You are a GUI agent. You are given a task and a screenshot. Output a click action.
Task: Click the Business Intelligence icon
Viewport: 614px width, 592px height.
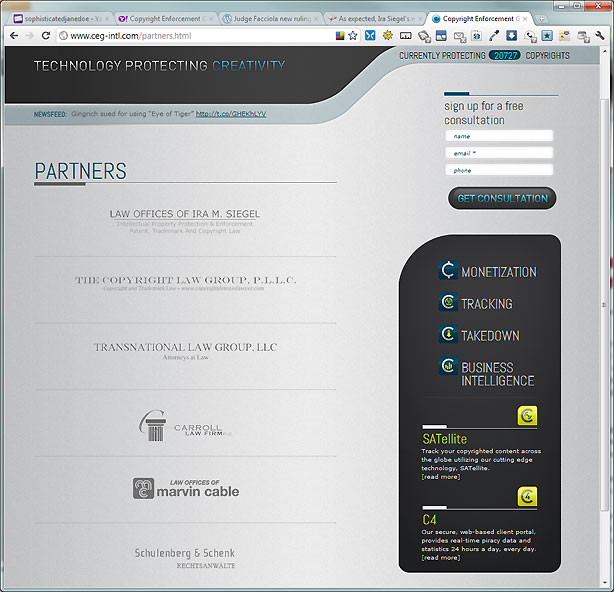(x=448, y=366)
